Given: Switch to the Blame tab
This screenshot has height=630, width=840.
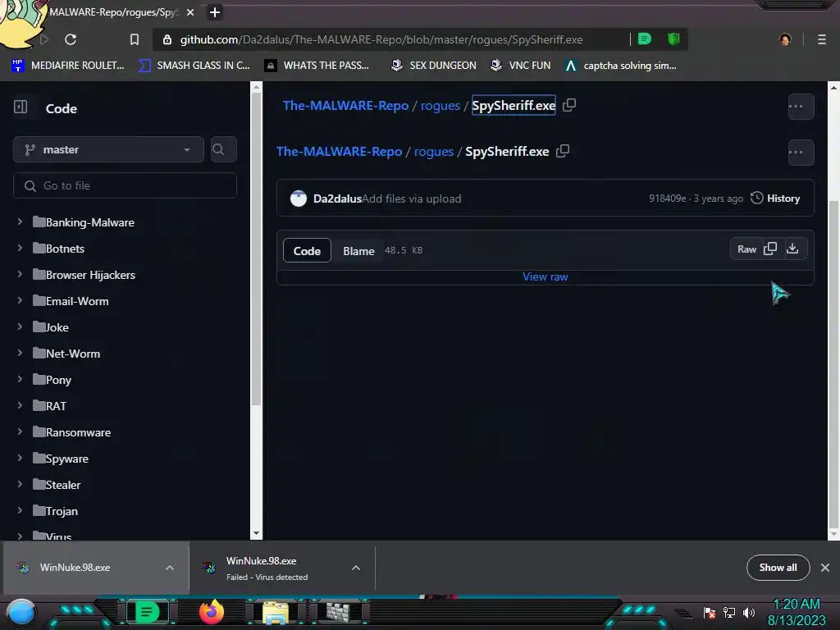Looking at the screenshot, I should point(358,251).
